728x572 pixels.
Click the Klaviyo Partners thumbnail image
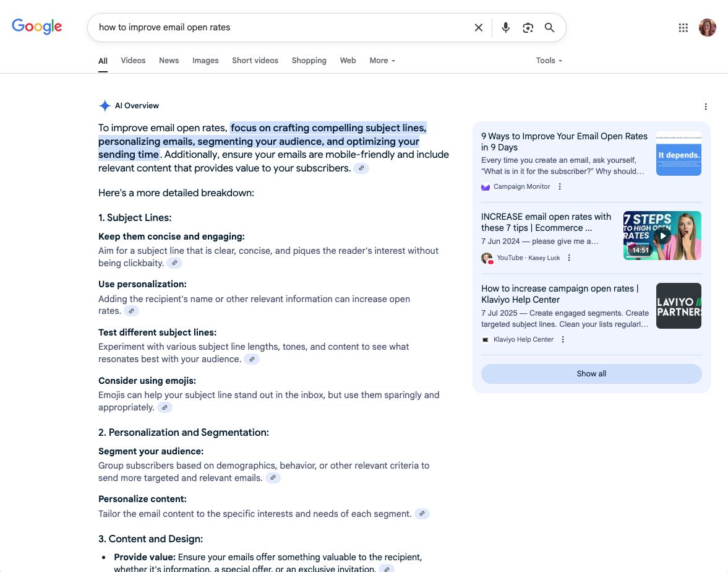pyautogui.click(x=679, y=306)
